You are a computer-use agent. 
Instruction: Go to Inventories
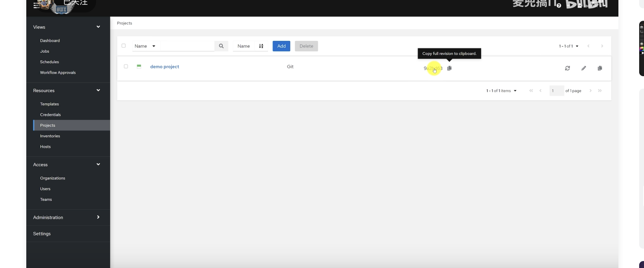click(x=50, y=136)
